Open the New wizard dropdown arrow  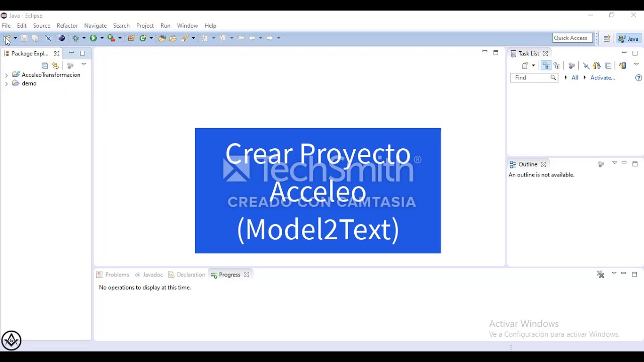tap(15, 38)
